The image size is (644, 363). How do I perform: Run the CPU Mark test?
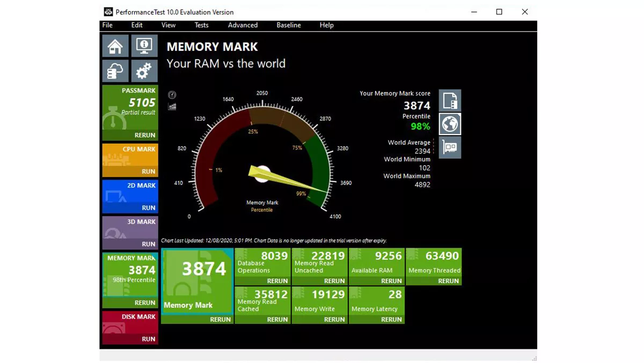click(149, 172)
